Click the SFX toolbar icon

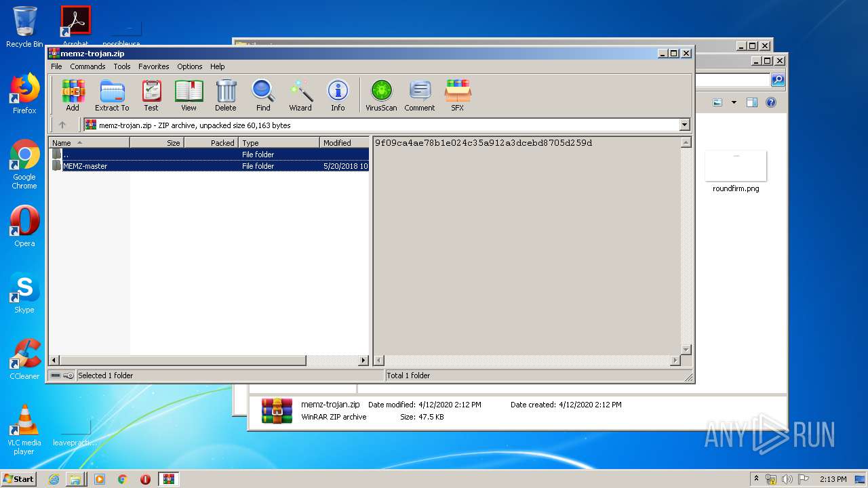(x=458, y=96)
